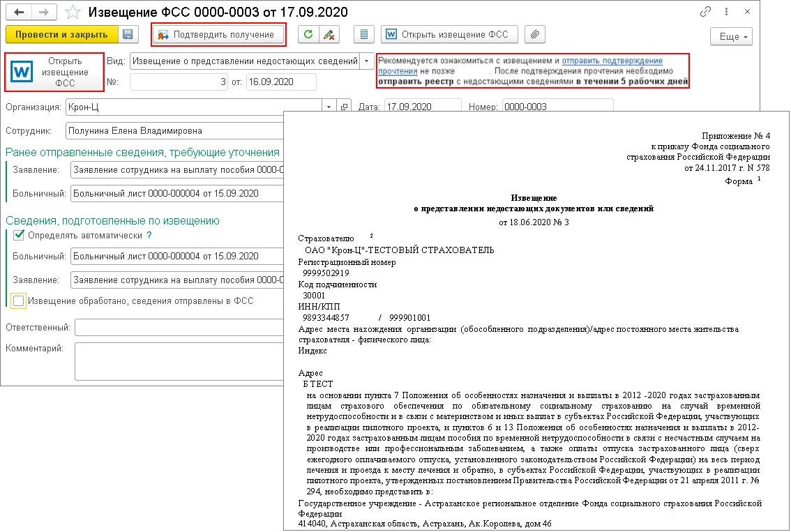Image resolution: width=791 pixels, height=532 pixels.
Task: Uncheck the Определять автоматически checkbox
Action: click(x=19, y=236)
